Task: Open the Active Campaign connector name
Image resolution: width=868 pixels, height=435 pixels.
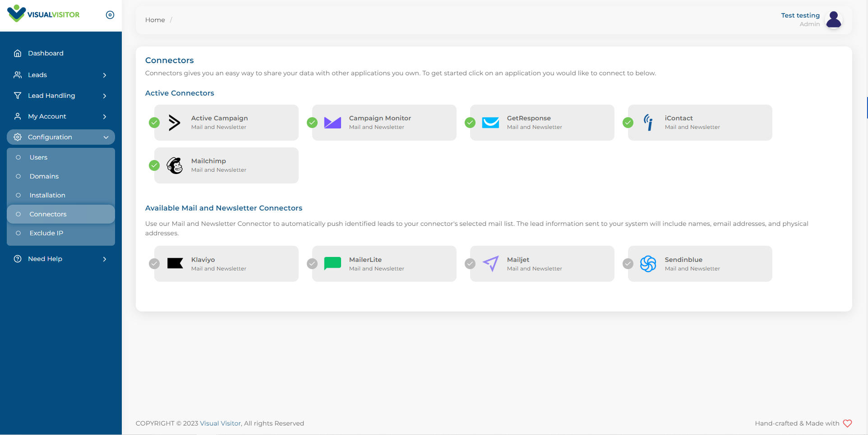Action: pyautogui.click(x=220, y=118)
